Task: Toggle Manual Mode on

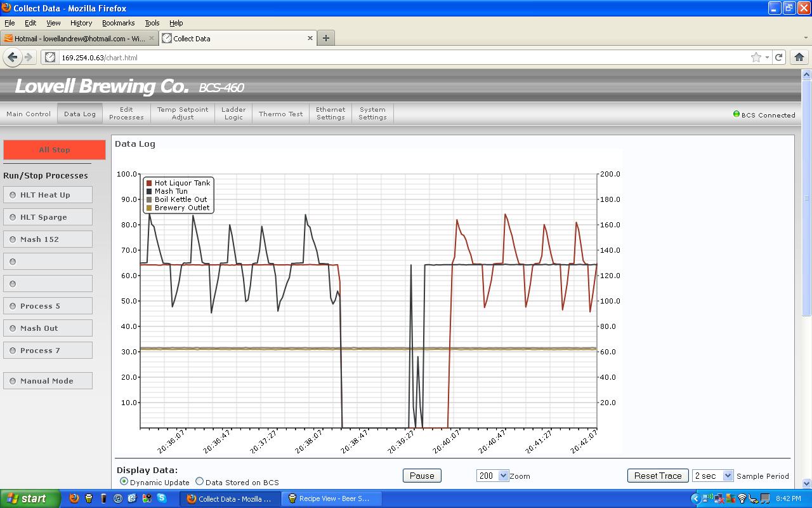Action: pyautogui.click(x=48, y=381)
